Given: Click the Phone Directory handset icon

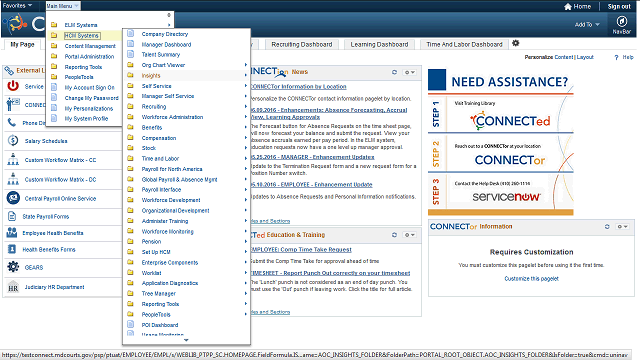Looking at the screenshot, I should click(12, 122).
